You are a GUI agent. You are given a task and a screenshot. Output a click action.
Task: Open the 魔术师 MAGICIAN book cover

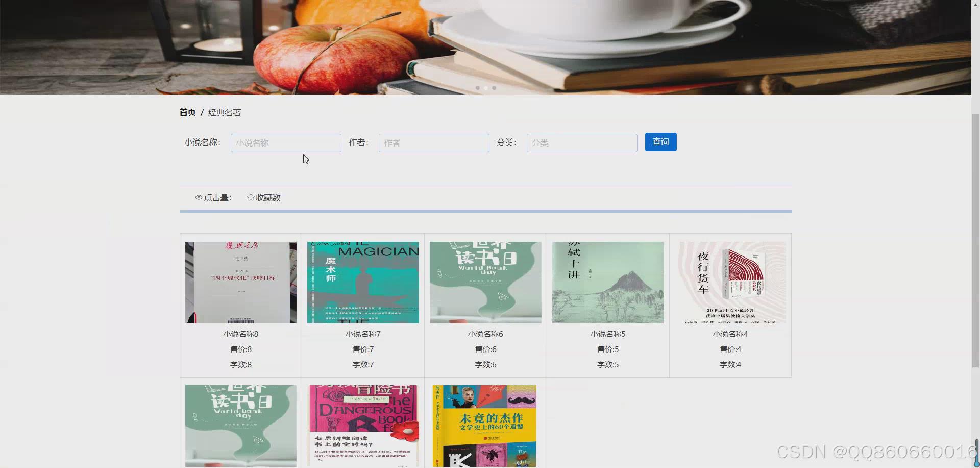point(362,282)
